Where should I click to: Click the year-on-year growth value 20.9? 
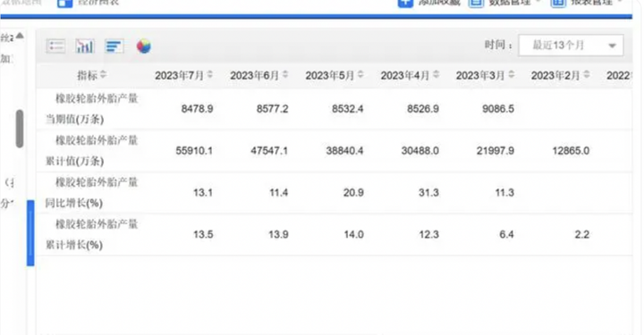click(x=353, y=193)
